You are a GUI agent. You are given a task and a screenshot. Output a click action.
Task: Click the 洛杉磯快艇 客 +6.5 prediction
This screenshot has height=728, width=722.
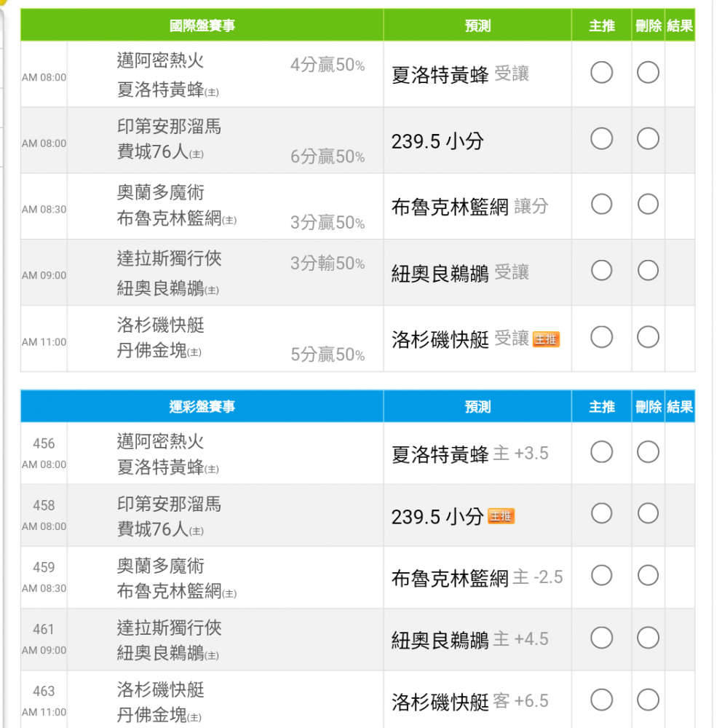tap(470, 702)
